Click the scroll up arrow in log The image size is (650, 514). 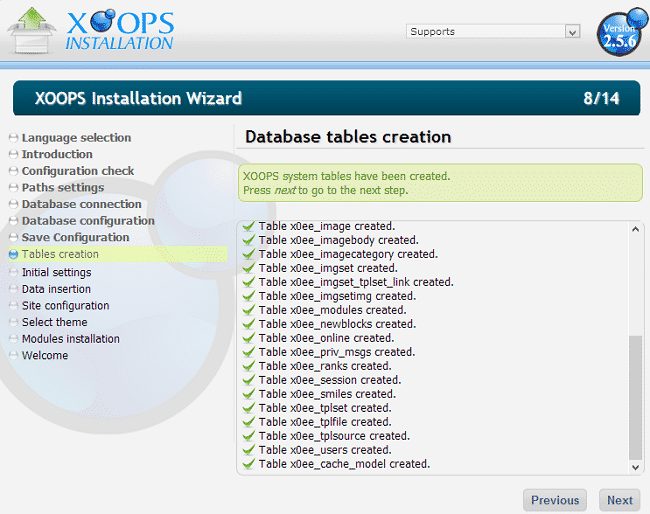[x=635, y=229]
